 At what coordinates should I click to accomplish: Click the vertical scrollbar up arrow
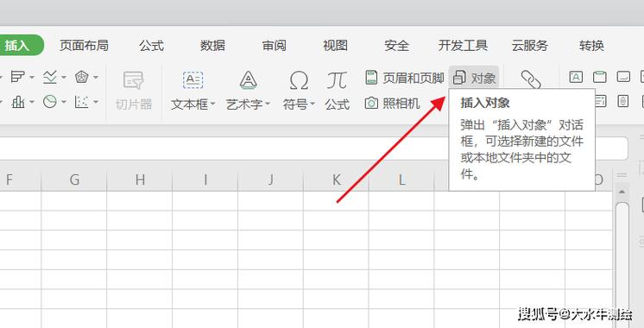pyautogui.click(x=622, y=192)
